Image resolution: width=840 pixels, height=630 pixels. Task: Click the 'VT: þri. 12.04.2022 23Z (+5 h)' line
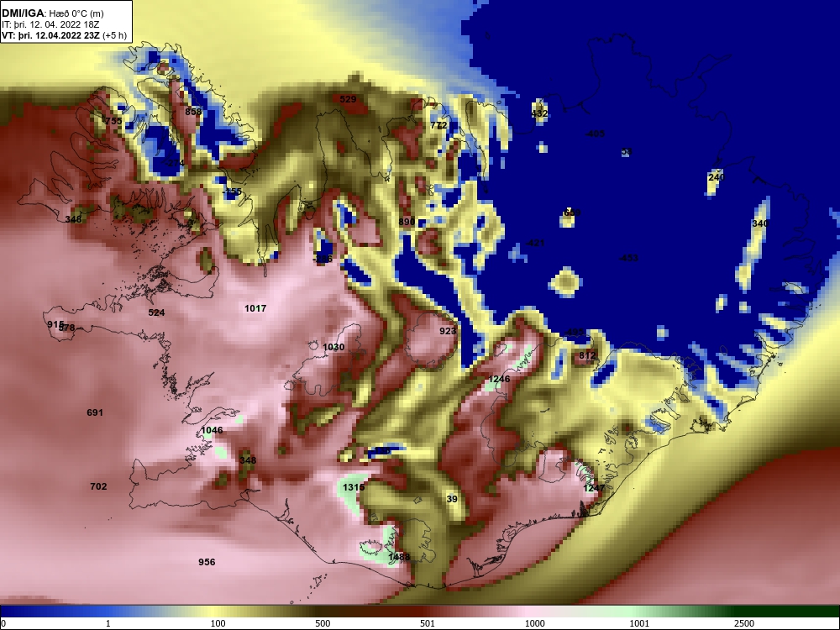click(65, 36)
